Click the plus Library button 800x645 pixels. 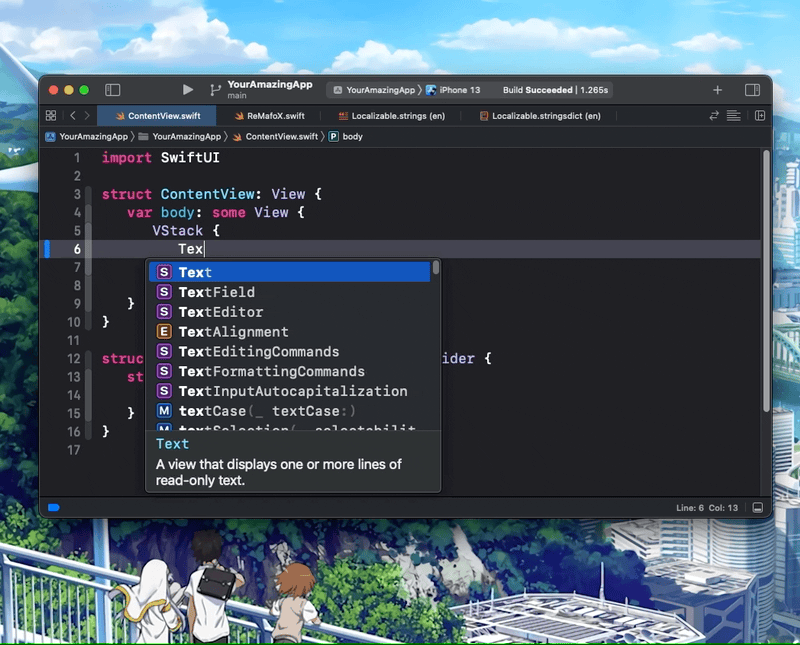click(717, 90)
